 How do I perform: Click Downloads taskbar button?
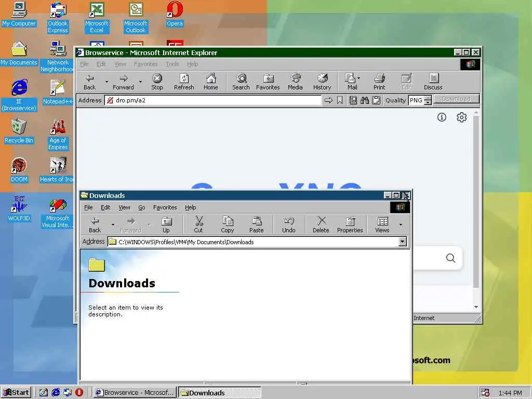coord(220,393)
